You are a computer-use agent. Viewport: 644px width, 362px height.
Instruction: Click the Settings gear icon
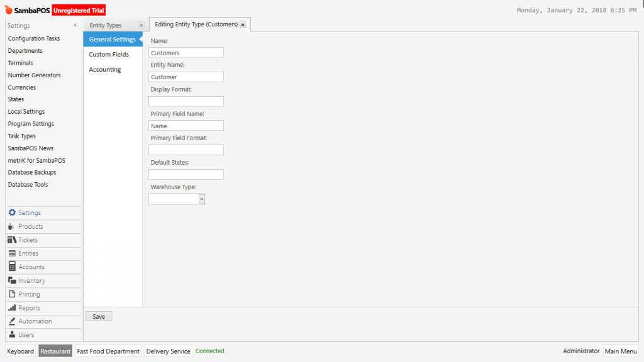point(12,212)
